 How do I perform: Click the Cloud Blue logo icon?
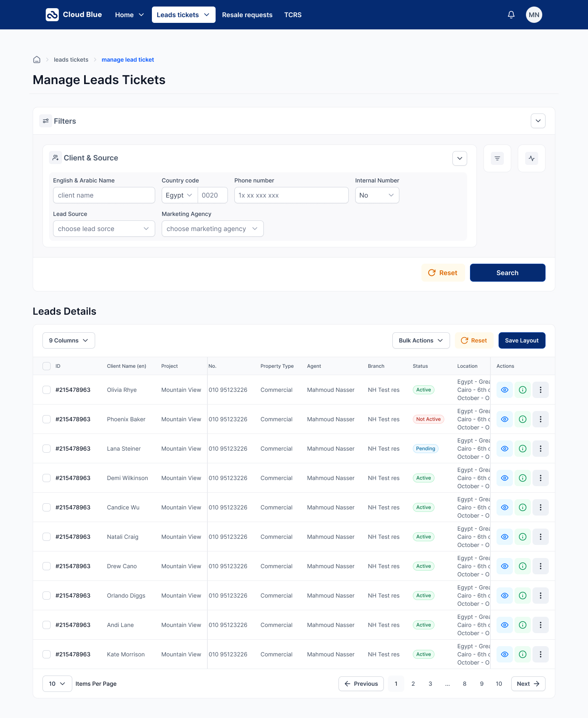[x=52, y=15]
